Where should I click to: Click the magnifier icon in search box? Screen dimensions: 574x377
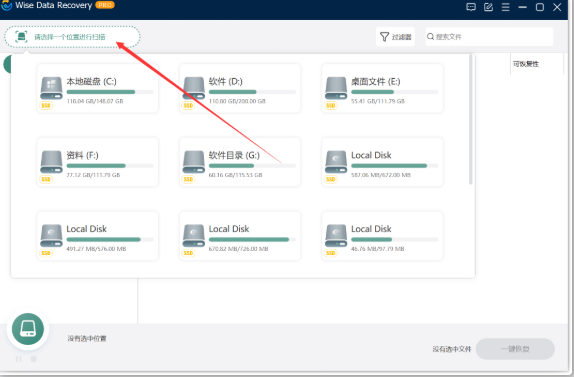[x=430, y=37]
